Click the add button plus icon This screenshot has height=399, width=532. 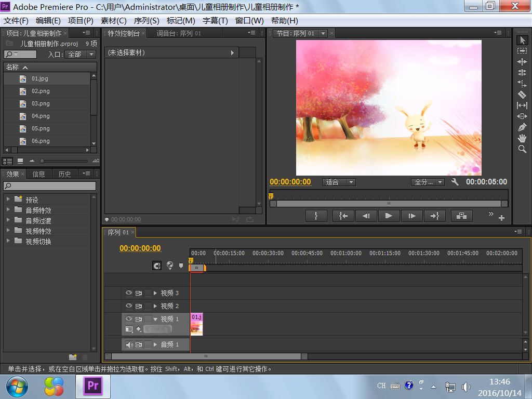tap(501, 218)
